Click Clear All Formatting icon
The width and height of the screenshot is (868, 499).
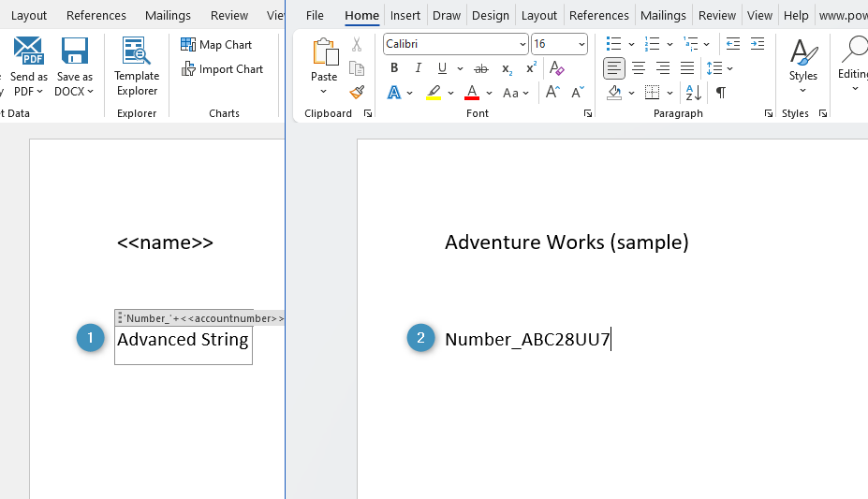(x=556, y=68)
